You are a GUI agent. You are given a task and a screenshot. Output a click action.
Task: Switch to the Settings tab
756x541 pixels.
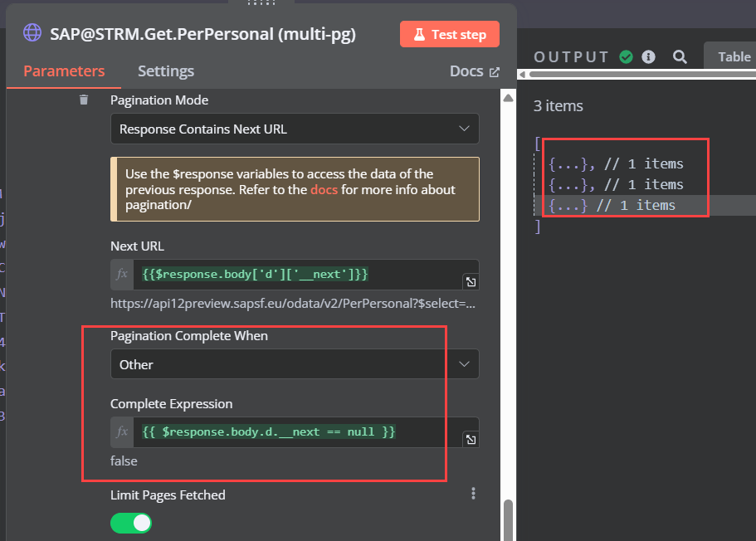[x=165, y=71]
